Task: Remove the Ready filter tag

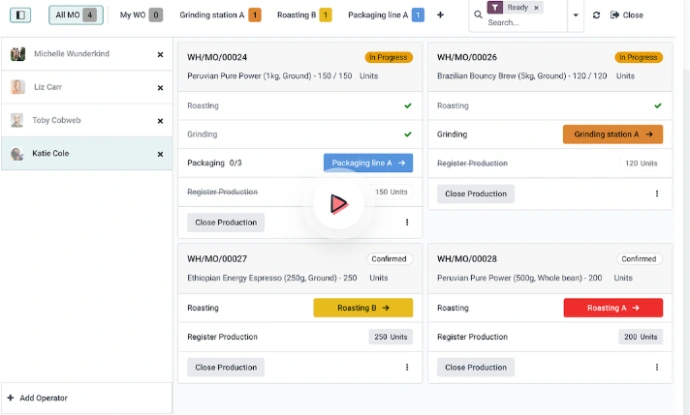Action: 536,7
